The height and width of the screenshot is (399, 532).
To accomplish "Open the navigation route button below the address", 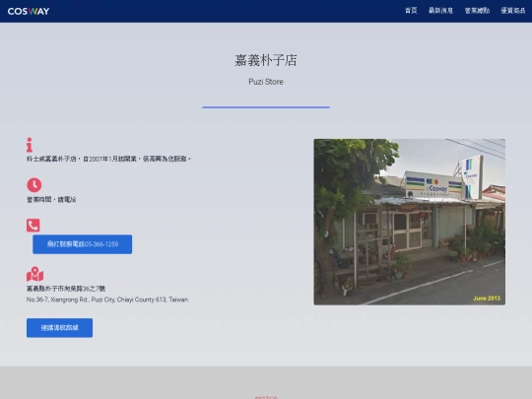I will click(x=59, y=328).
